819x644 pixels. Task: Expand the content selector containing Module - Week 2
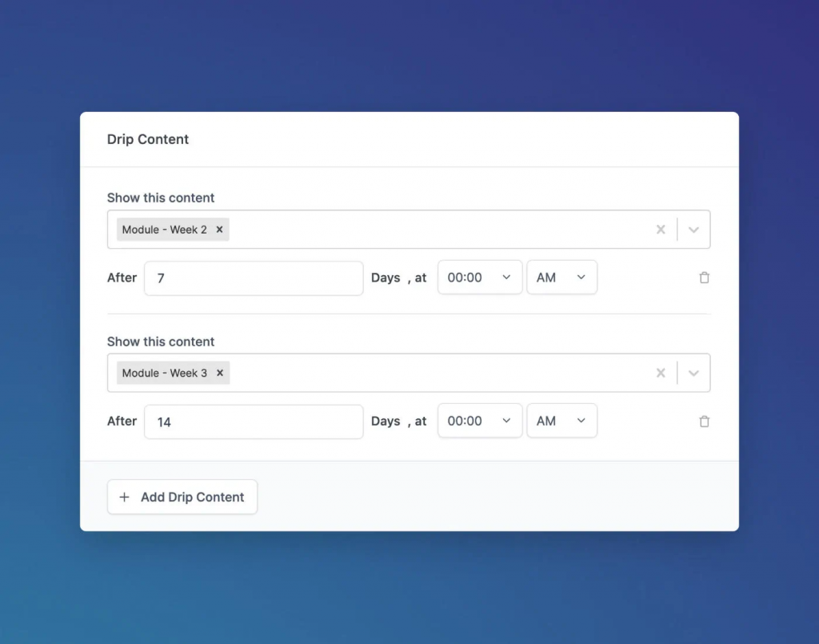coord(693,230)
